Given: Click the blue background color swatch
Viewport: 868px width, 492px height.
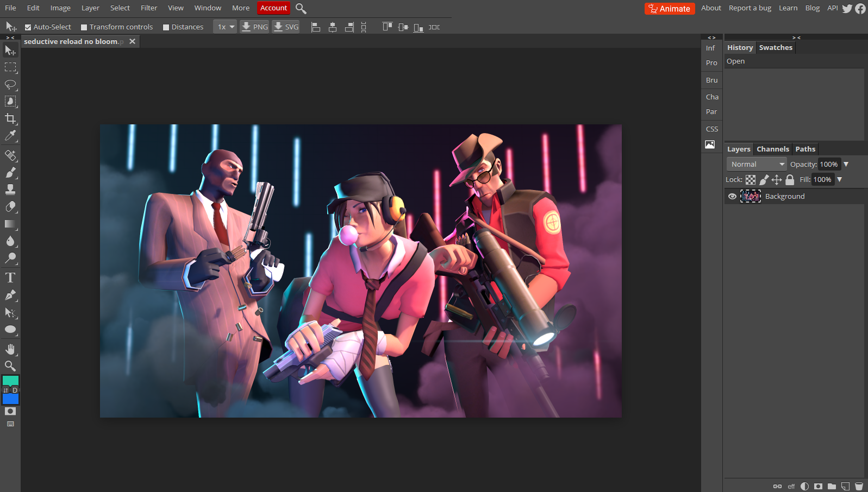Looking at the screenshot, I should [10, 399].
